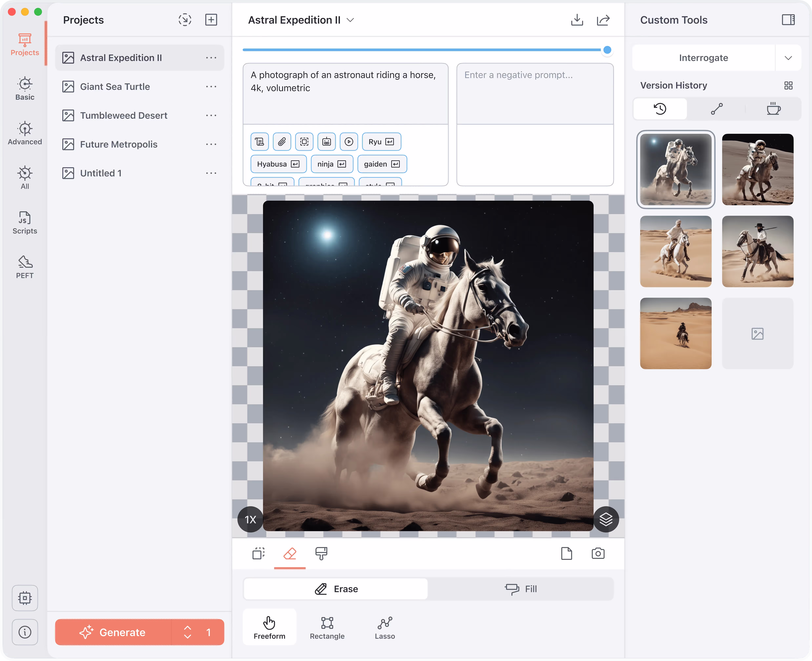Choose the Rectangle selection mode
Image resolution: width=812 pixels, height=661 pixels.
[x=327, y=628]
